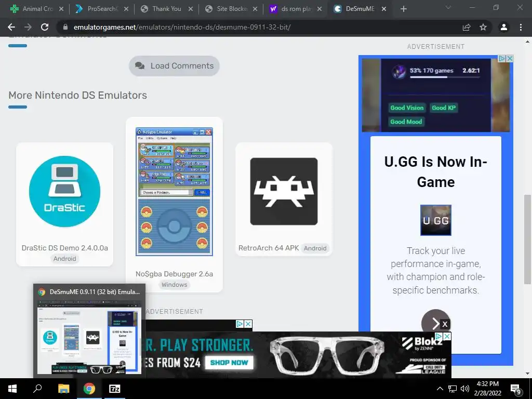This screenshot has width=532, height=399.
Task: Open the tab search chevron
Action: [x=448, y=7]
